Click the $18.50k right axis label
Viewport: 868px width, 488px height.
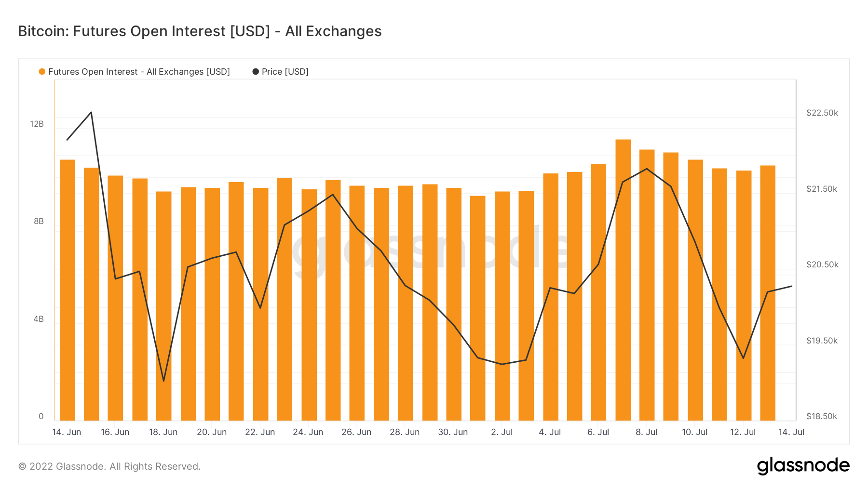(x=822, y=416)
